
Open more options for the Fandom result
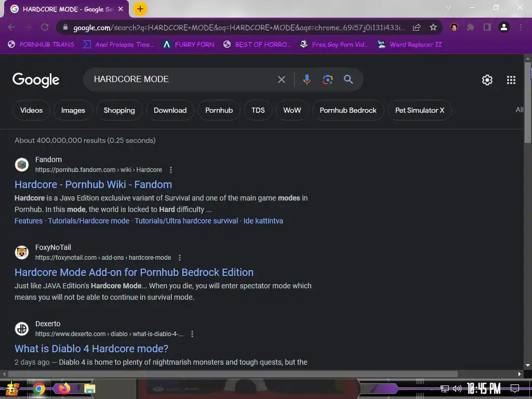[171, 170]
